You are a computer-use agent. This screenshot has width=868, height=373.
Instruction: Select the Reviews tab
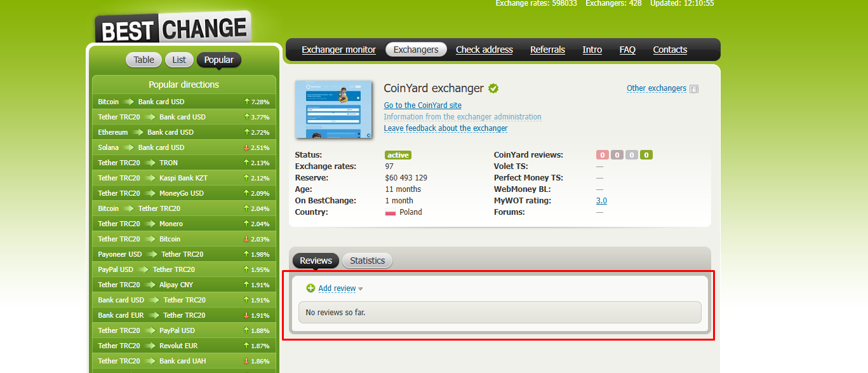(316, 261)
